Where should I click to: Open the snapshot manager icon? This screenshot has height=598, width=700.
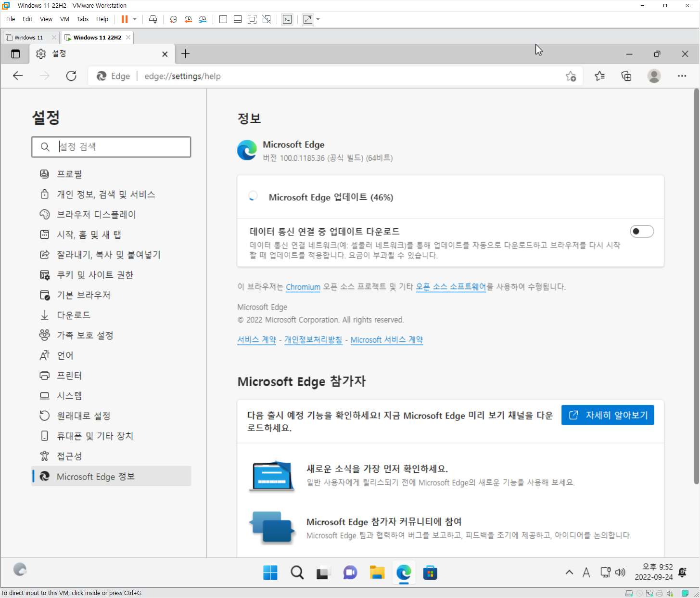(x=203, y=19)
